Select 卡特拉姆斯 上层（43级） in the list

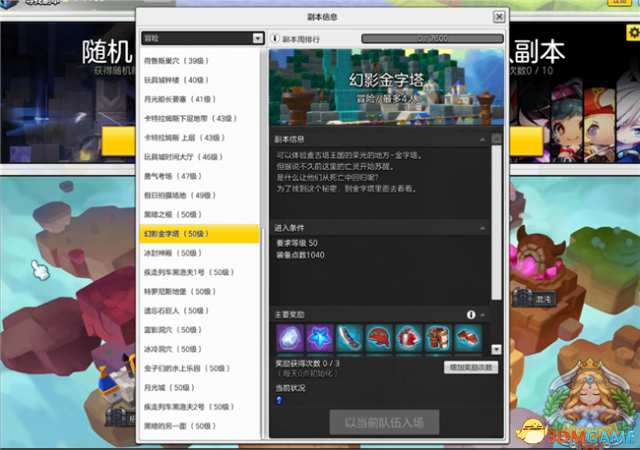pyautogui.click(x=199, y=138)
